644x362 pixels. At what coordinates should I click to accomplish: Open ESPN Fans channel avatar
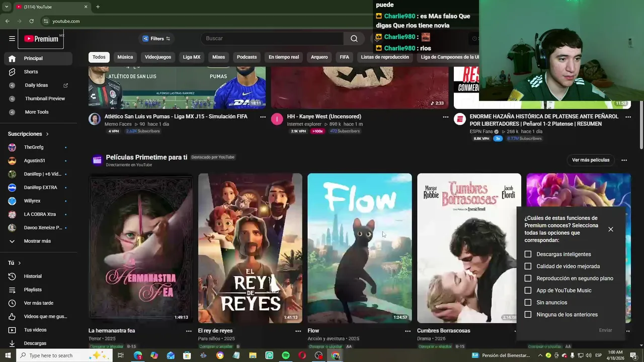[460, 119]
